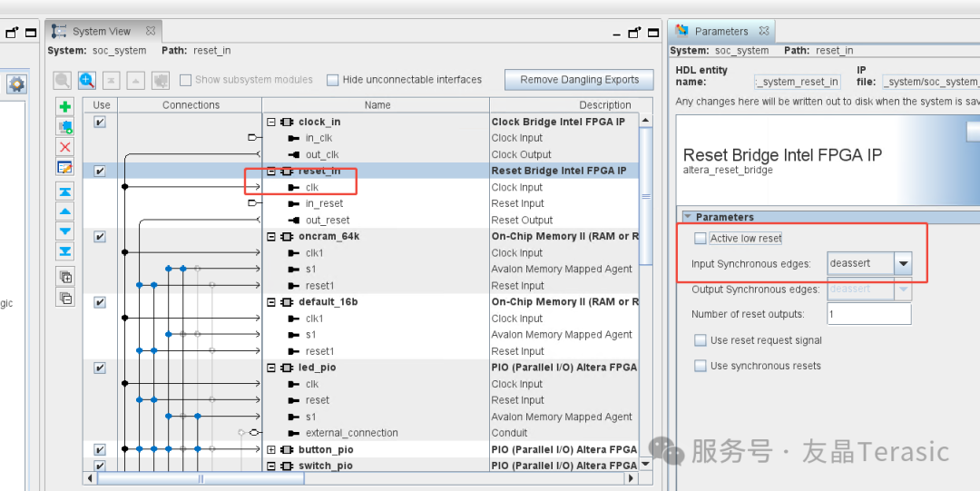The height and width of the screenshot is (491, 980).
Task: Click the collapse all minus icon
Action: (65, 297)
